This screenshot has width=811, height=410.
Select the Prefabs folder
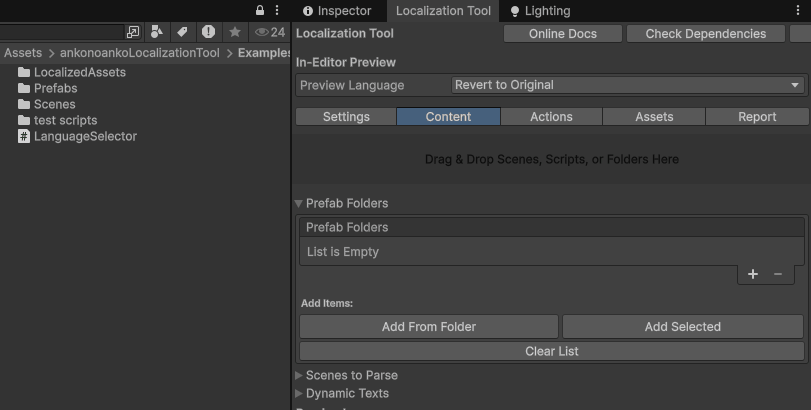[x=55, y=88]
